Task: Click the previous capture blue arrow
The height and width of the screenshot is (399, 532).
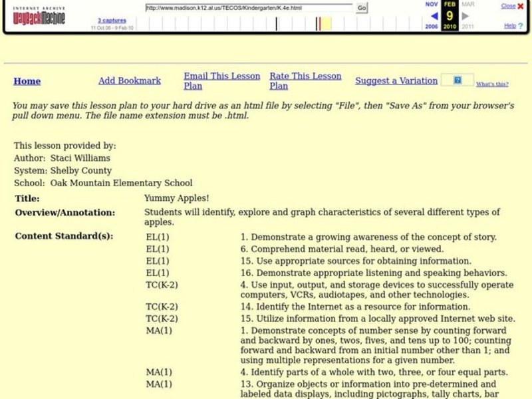Action: [x=434, y=16]
